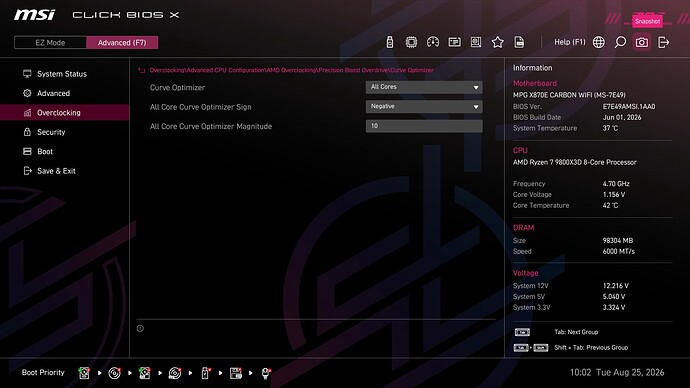Image resolution: width=690 pixels, height=388 pixels.
Task: Click DRAM speed value '6000 MT/s'
Action: 619,252
